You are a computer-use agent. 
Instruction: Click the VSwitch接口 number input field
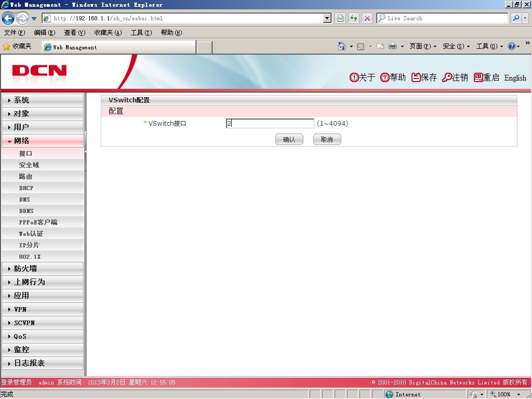tap(270, 124)
